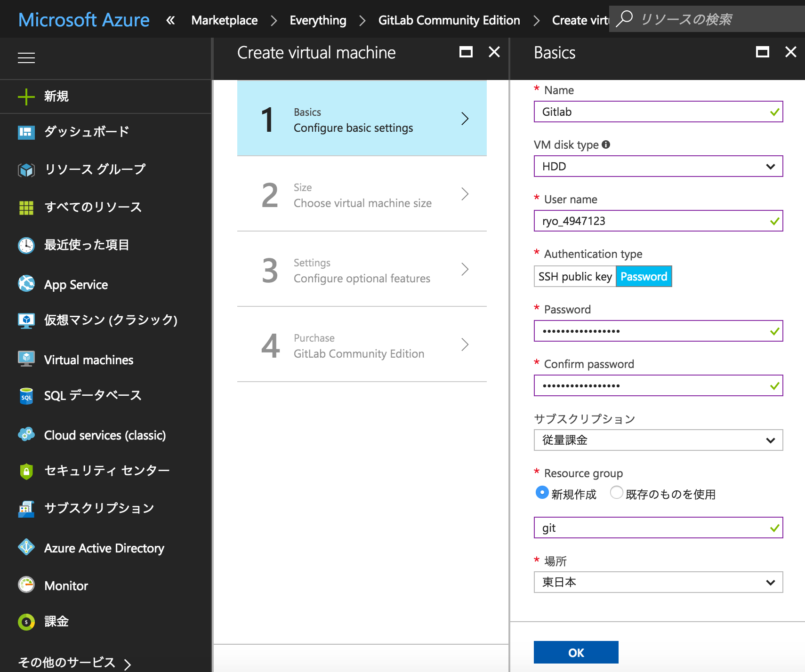The image size is (805, 672).
Task: Go to Marketplace via breadcrumb
Action: pyautogui.click(x=224, y=20)
